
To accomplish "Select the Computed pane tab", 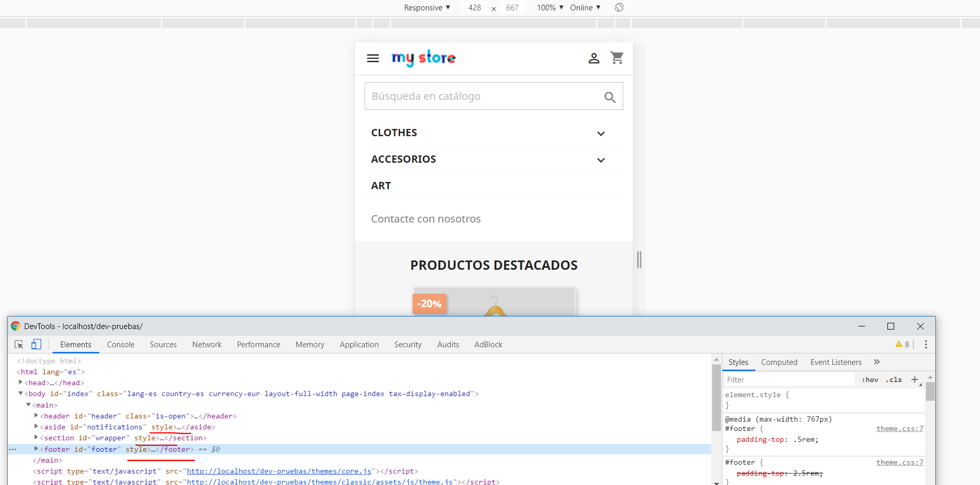I will pyautogui.click(x=779, y=362).
